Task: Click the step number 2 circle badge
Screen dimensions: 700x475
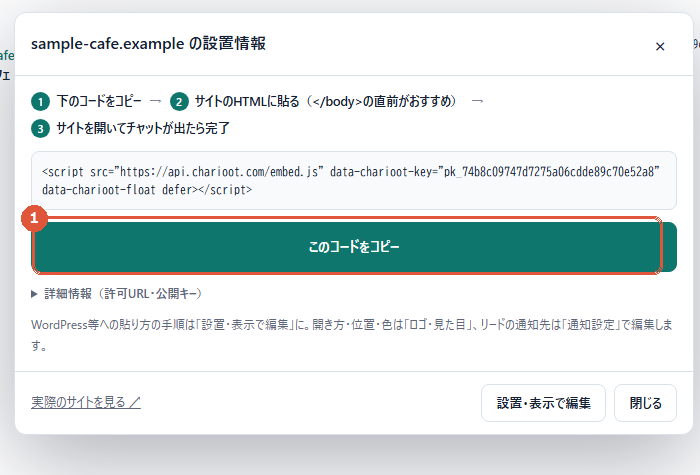Action: (179, 102)
